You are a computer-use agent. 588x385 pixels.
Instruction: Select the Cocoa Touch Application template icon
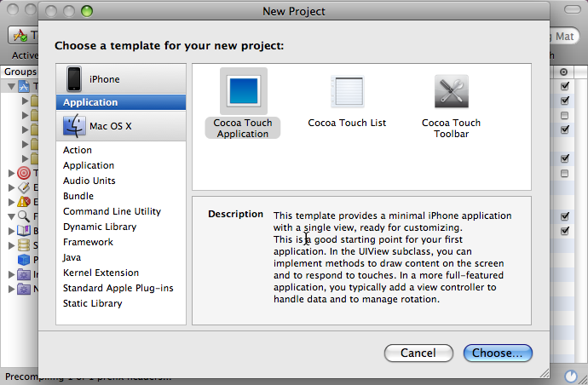pos(244,91)
